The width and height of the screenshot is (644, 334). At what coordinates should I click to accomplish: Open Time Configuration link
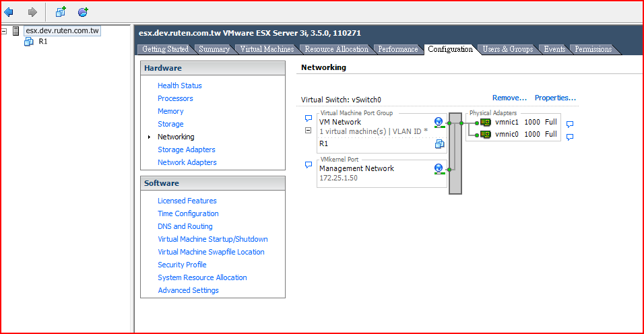coord(188,213)
